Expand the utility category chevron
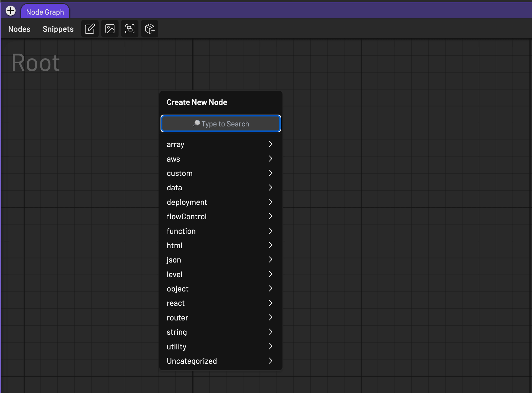532x393 pixels. click(x=270, y=347)
